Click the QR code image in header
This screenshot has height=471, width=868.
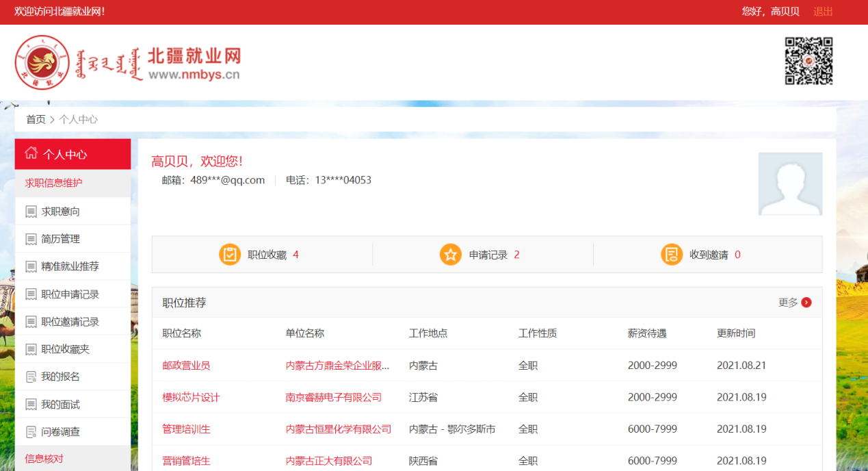click(x=808, y=61)
